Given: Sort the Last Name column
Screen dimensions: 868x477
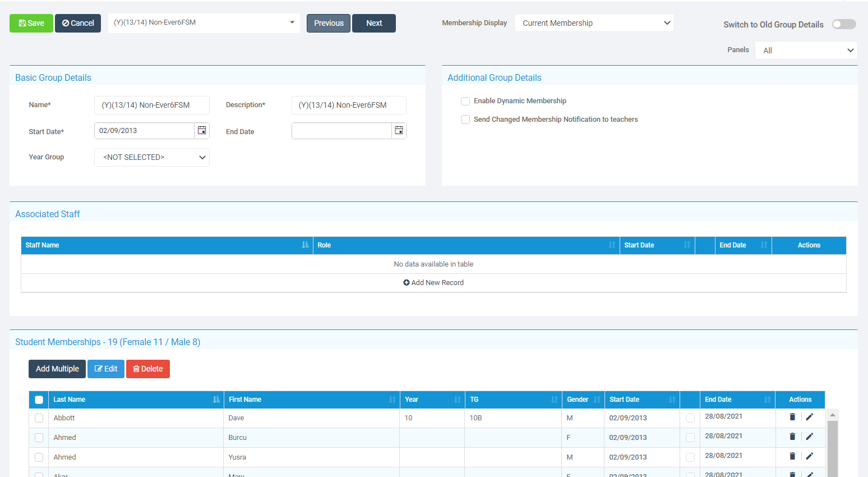Looking at the screenshot, I should (x=216, y=399).
